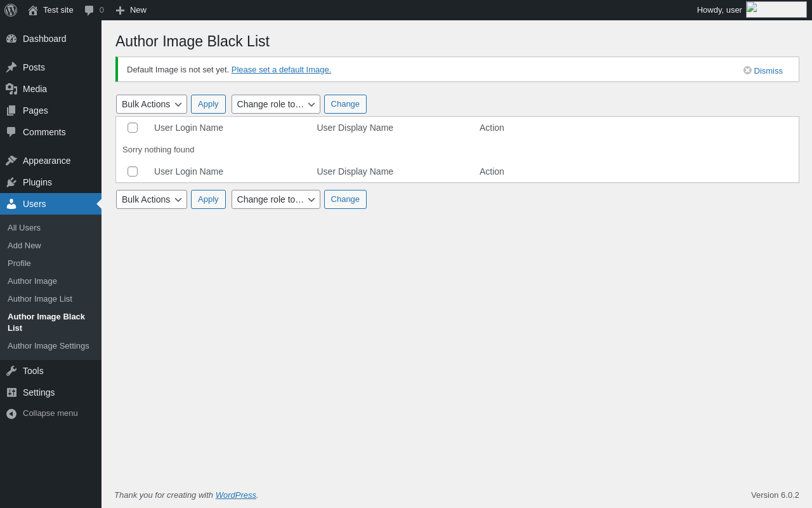
Task: Open the comments bubble icon in admin bar
Action: 89,10
